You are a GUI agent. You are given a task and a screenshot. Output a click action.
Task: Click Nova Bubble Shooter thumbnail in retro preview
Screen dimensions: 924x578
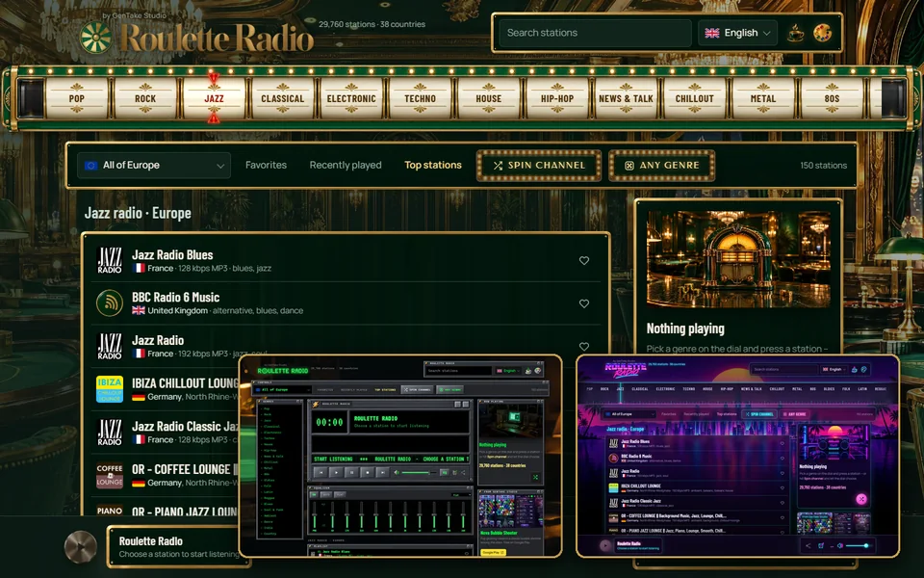pyautogui.click(x=511, y=512)
